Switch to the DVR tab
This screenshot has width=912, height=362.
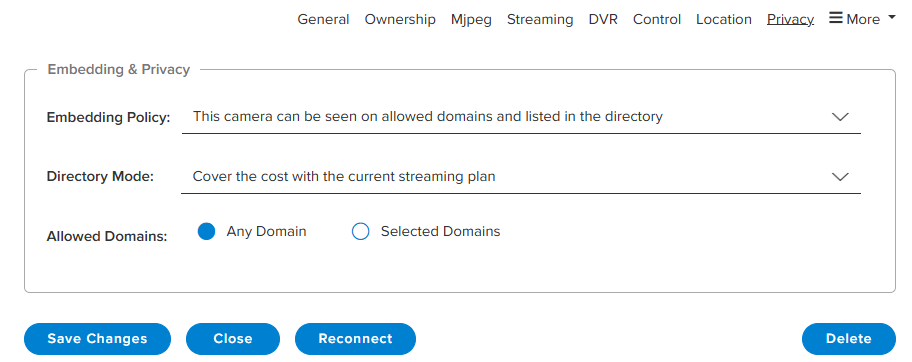point(603,19)
